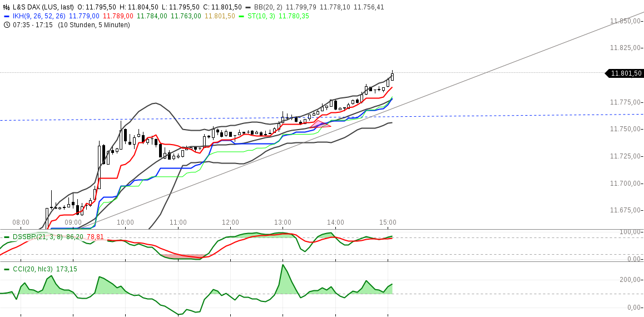Image resolution: width=644 pixels, height=317 pixels.
Task: Click the 09:00 time axis label
Action: point(73,222)
